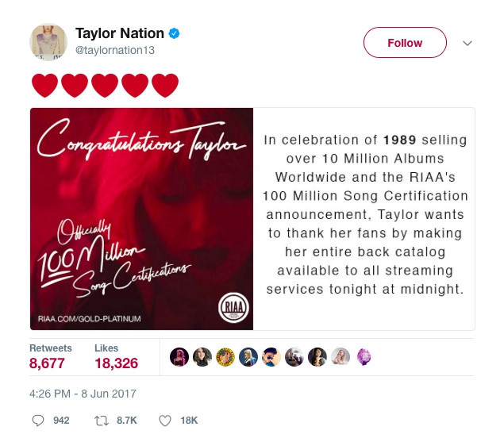Open the Taylor Nation display name link

tap(119, 33)
